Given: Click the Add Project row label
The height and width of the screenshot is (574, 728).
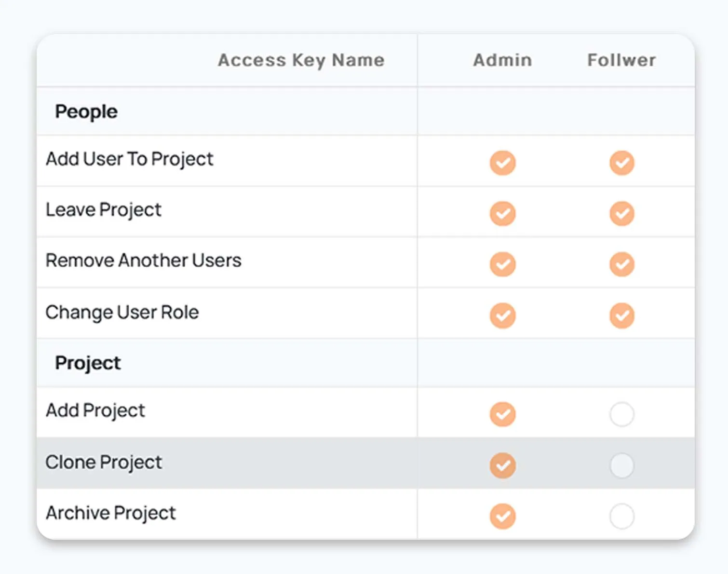Looking at the screenshot, I should (95, 411).
